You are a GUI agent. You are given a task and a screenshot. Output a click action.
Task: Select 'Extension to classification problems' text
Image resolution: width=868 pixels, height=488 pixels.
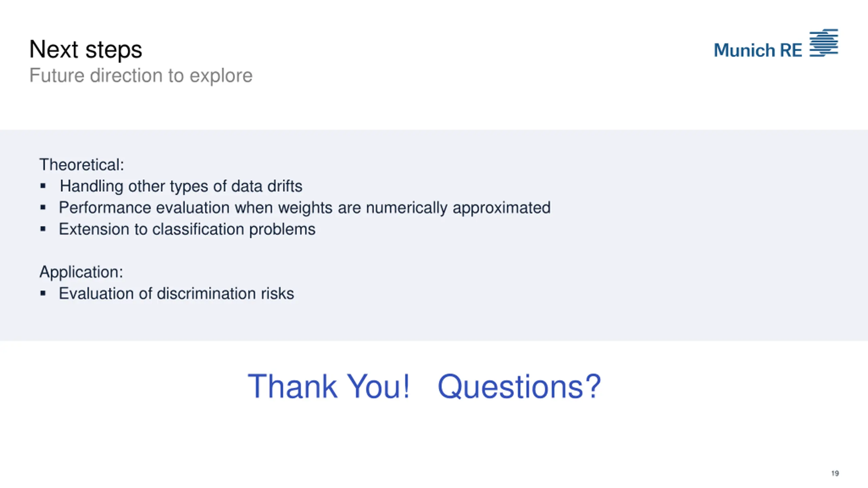pyautogui.click(x=187, y=229)
